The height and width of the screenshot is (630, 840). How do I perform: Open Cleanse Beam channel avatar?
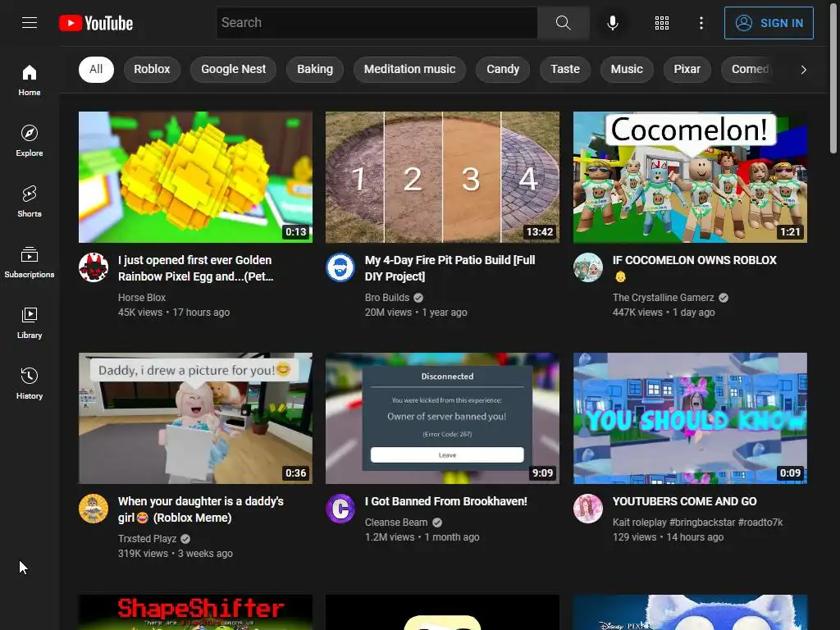(340, 509)
